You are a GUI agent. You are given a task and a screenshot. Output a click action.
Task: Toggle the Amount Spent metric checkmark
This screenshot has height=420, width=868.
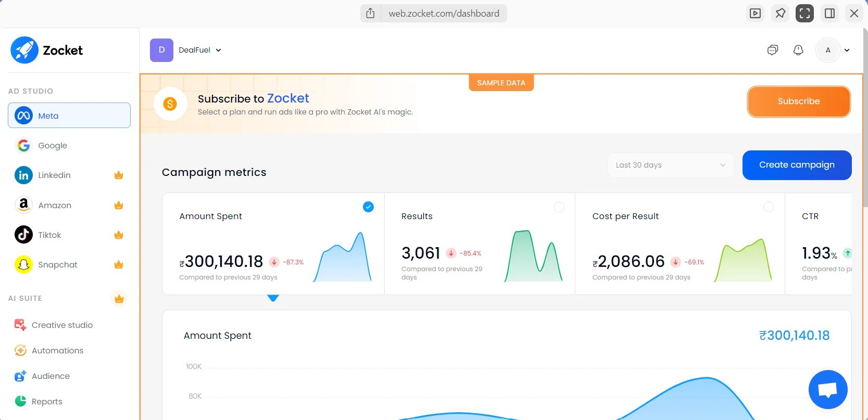coord(368,207)
